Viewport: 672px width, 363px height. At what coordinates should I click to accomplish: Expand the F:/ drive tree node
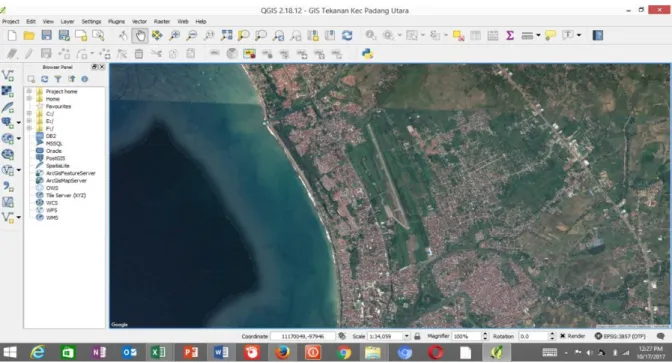pos(29,128)
